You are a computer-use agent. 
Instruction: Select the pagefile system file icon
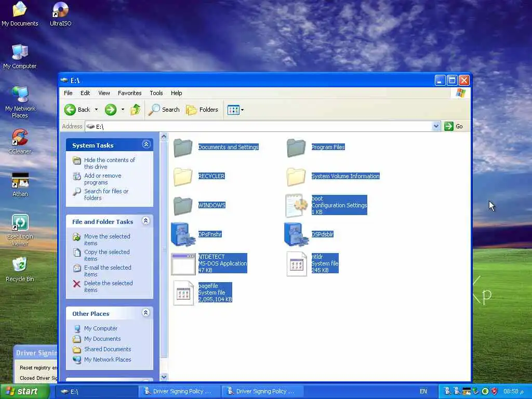(183, 293)
